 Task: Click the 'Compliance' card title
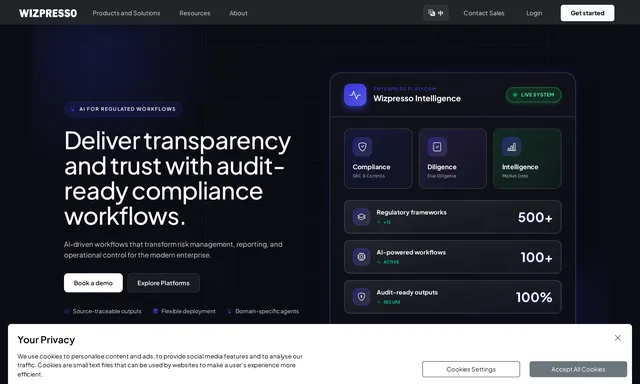click(371, 167)
